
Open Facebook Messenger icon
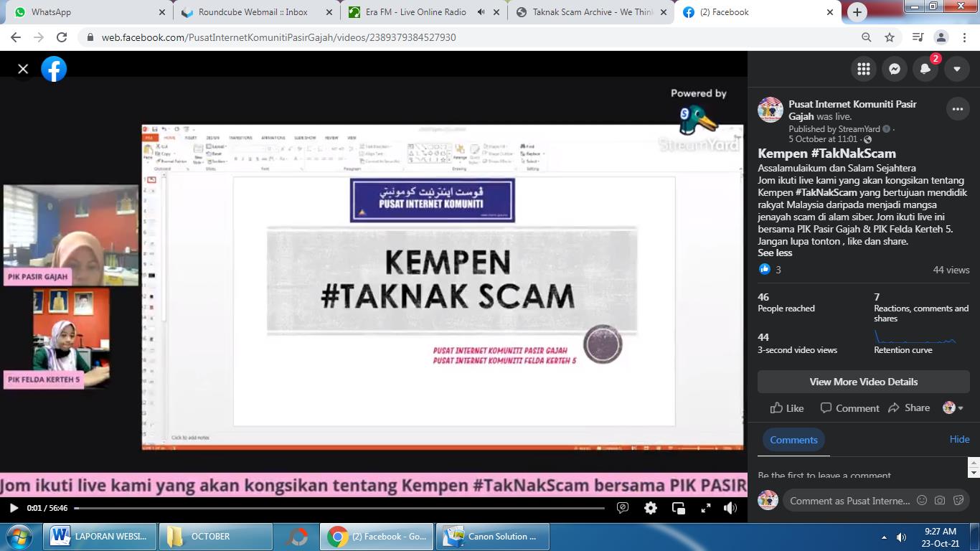[895, 69]
